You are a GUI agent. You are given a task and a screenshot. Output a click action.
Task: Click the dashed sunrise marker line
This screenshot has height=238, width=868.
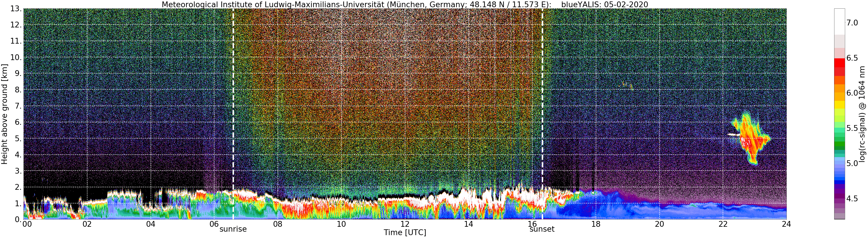click(233, 114)
